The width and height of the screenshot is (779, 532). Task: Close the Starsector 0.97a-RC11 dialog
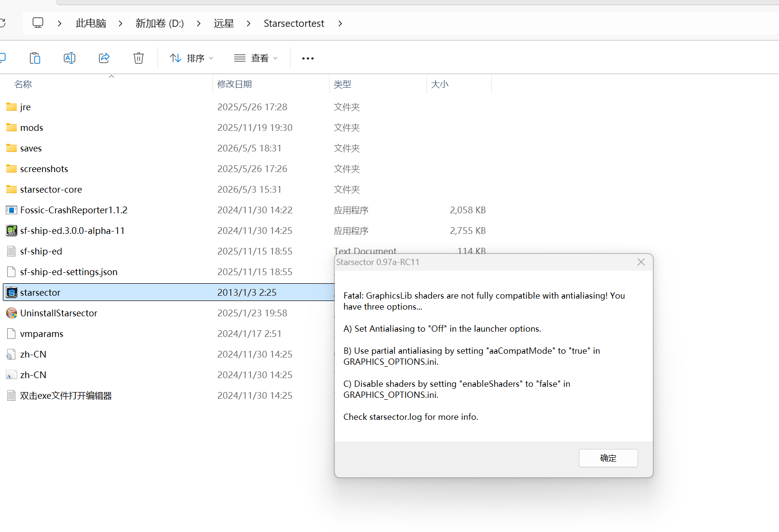pos(641,262)
